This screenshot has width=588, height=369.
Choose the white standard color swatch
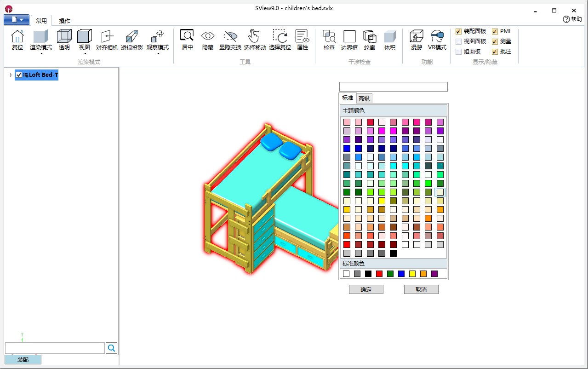click(x=346, y=274)
